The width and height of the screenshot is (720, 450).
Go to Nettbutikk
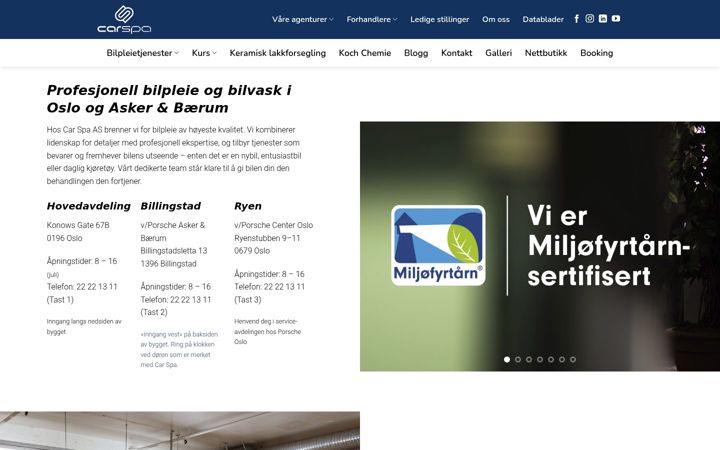point(546,53)
